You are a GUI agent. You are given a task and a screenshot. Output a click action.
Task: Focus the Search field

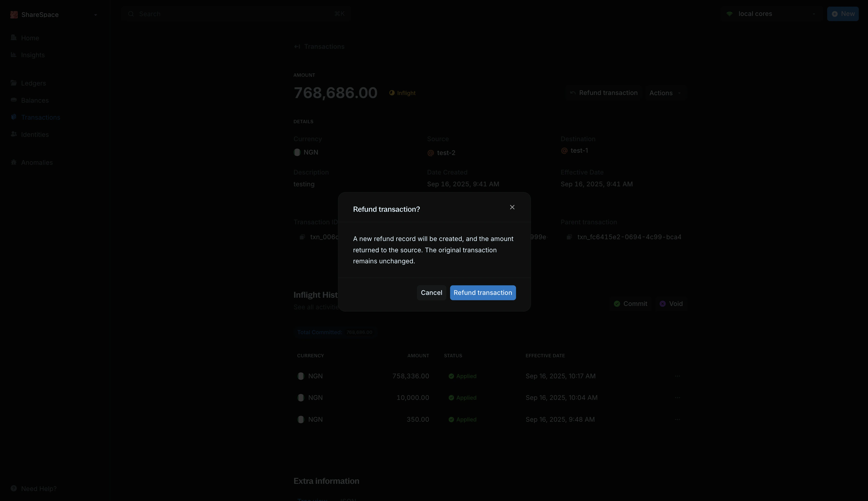point(236,14)
